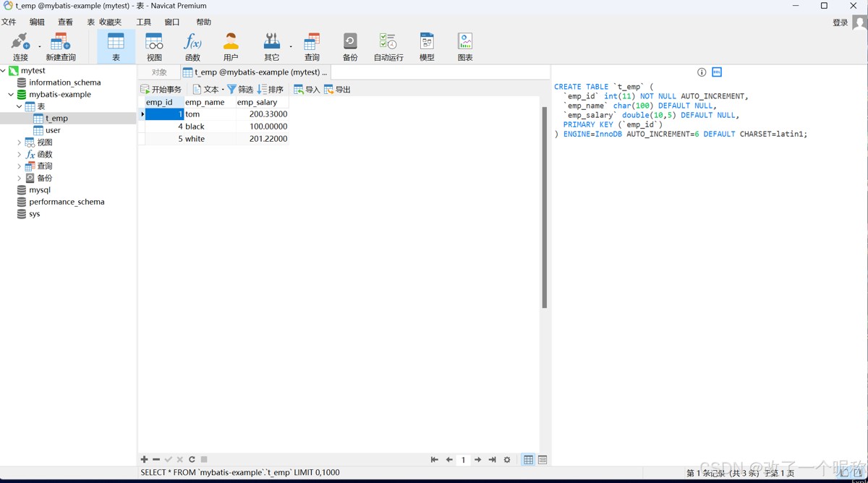Open the 文件 menu
Screen dimensions: 868x483
9,22
